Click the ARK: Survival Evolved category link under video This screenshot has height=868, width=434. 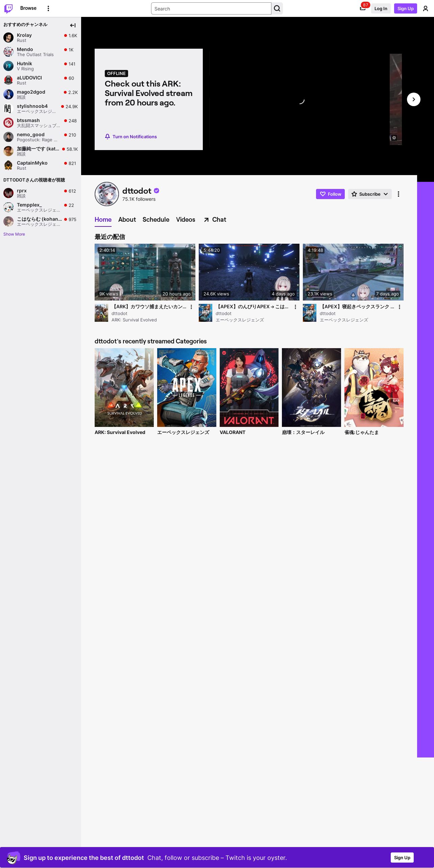point(134,320)
